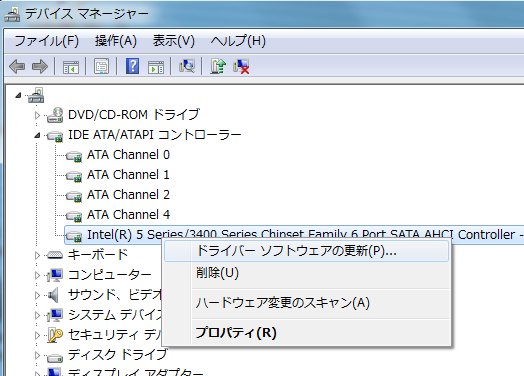This screenshot has width=524, height=376.
Task: Select the ATA Channel 0 label
Action: (128, 155)
